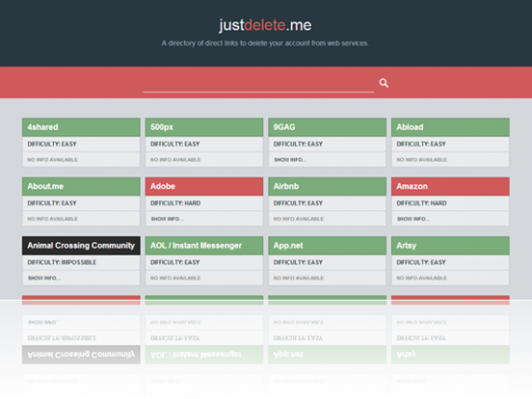Open the AOL / Instant Messenger link
This screenshot has width=532, height=399.
(203, 246)
